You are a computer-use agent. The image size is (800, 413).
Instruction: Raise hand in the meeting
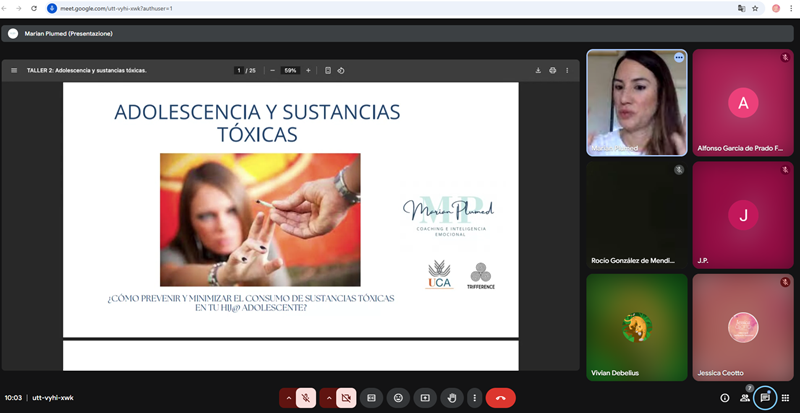pos(452,398)
